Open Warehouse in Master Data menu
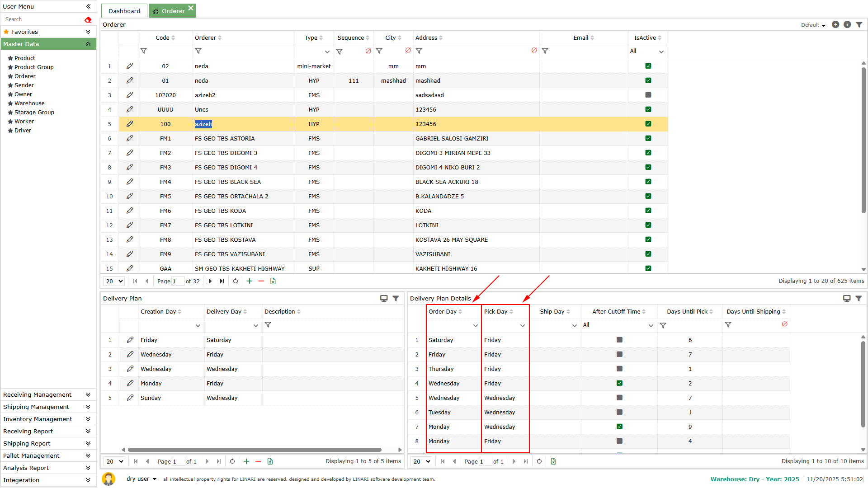 click(29, 103)
